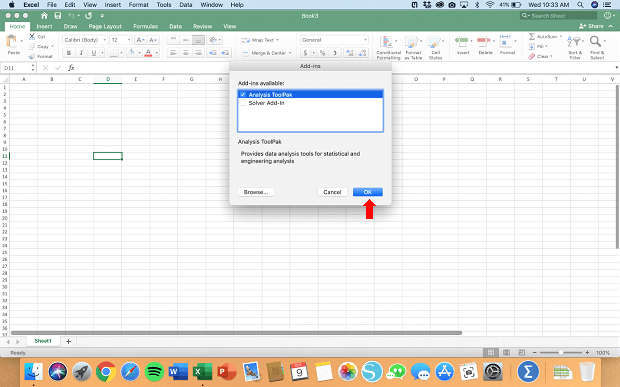
Task: Click the Cut scissors icon
Action: tap(32, 36)
